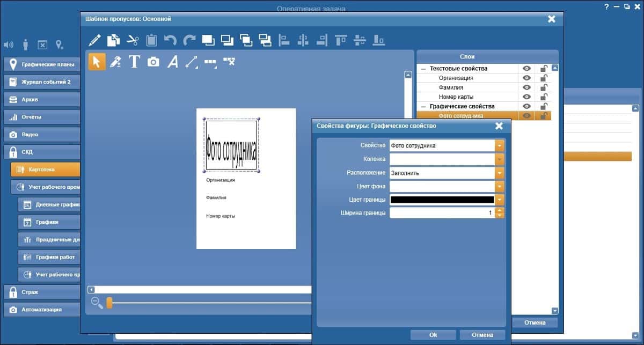The image size is (644, 345).
Task: Select the camera photo property tool
Action: point(153,62)
